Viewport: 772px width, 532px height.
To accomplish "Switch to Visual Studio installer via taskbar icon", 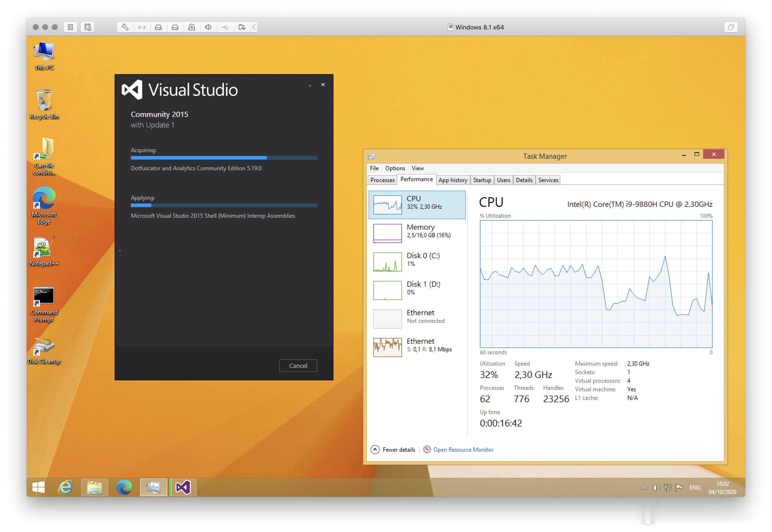I will coord(183,487).
